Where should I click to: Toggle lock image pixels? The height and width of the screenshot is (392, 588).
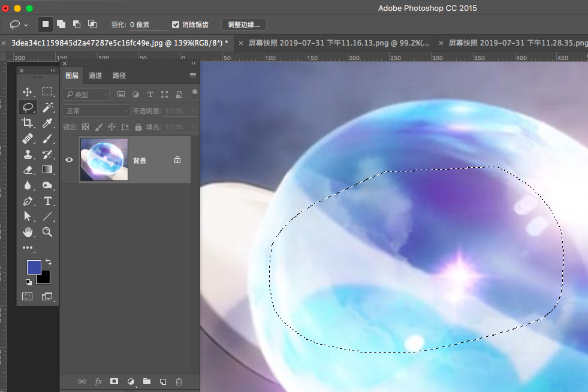pos(99,127)
